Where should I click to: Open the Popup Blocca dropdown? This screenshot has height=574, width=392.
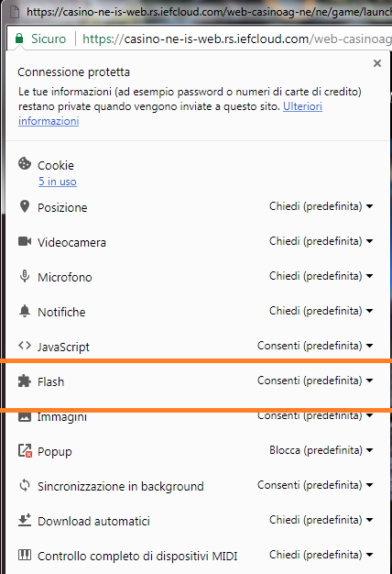(x=321, y=450)
